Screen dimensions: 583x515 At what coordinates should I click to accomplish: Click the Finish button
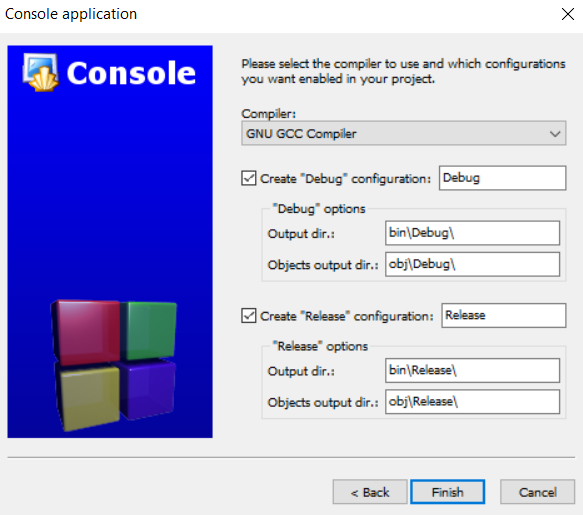tap(447, 492)
